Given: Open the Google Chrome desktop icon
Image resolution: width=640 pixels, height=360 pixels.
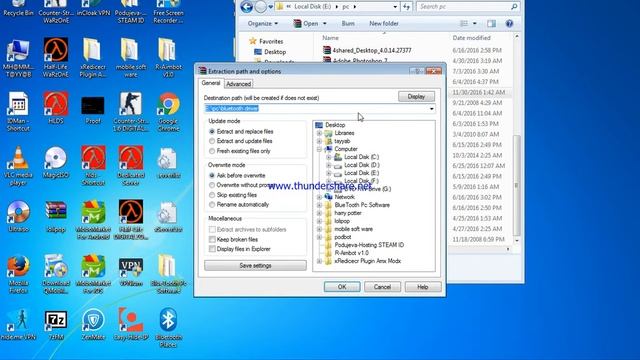Looking at the screenshot, I should (169, 111).
